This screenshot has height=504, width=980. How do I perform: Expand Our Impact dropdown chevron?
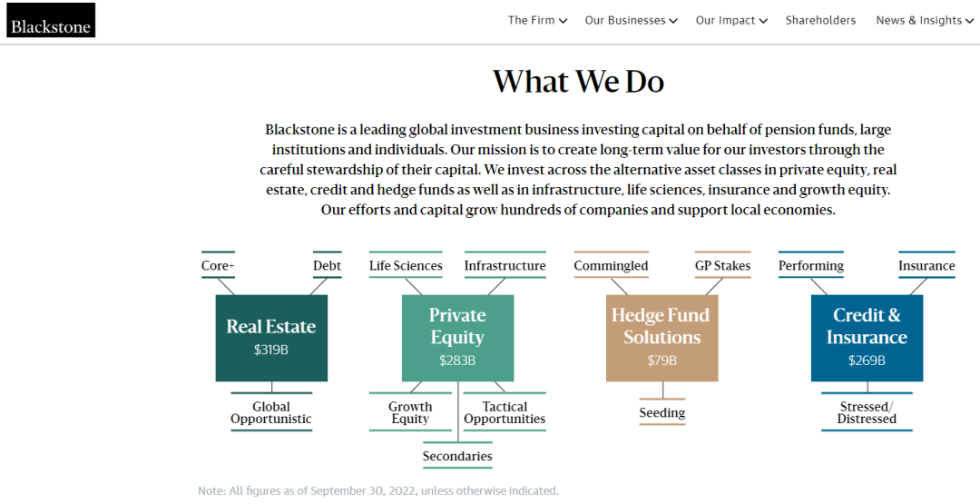click(763, 21)
